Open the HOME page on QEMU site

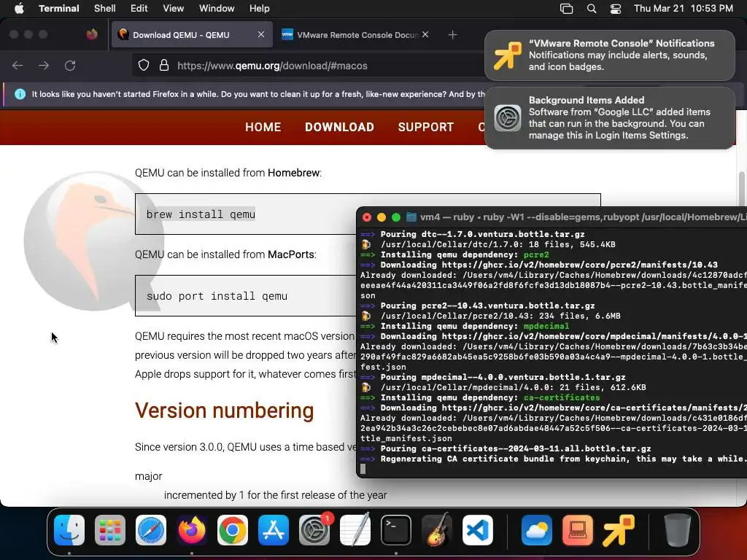pyautogui.click(x=263, y=127)
